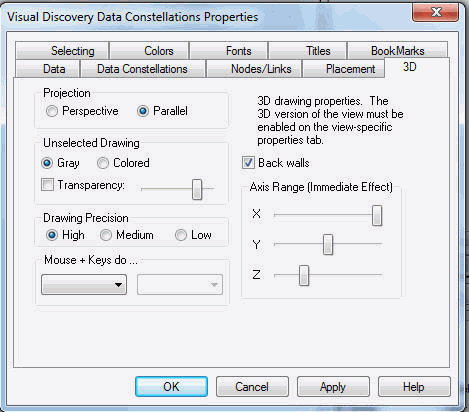The height and width of the screenshot is (412, 469).
Task: Close the Properties dialog window
Action: point(435,13)
